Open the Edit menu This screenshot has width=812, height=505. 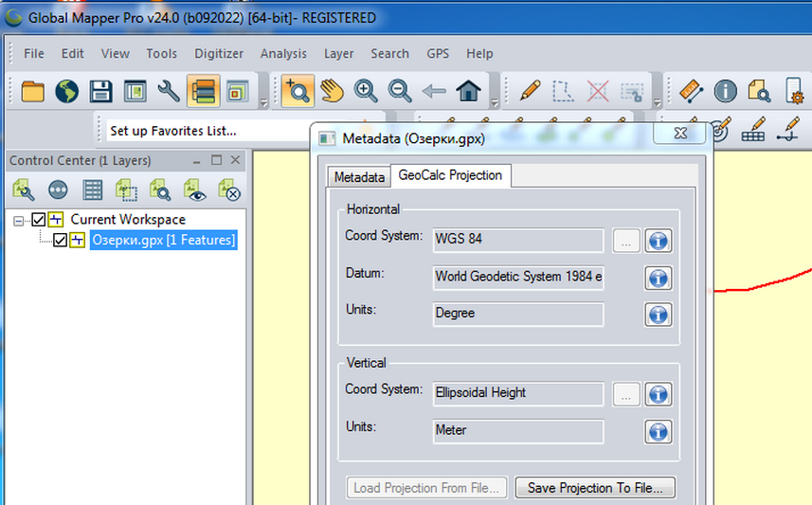click(73, 54)
